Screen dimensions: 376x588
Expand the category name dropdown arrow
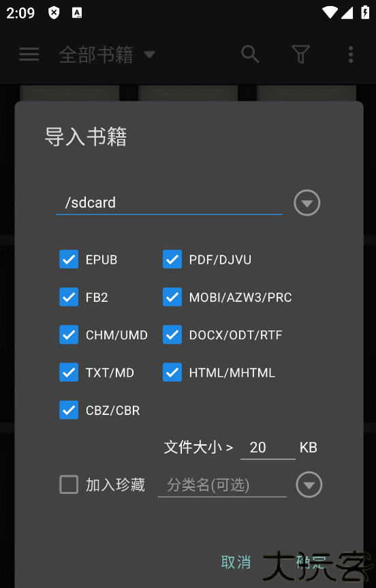pyautogui.click(x=309, y=484)
